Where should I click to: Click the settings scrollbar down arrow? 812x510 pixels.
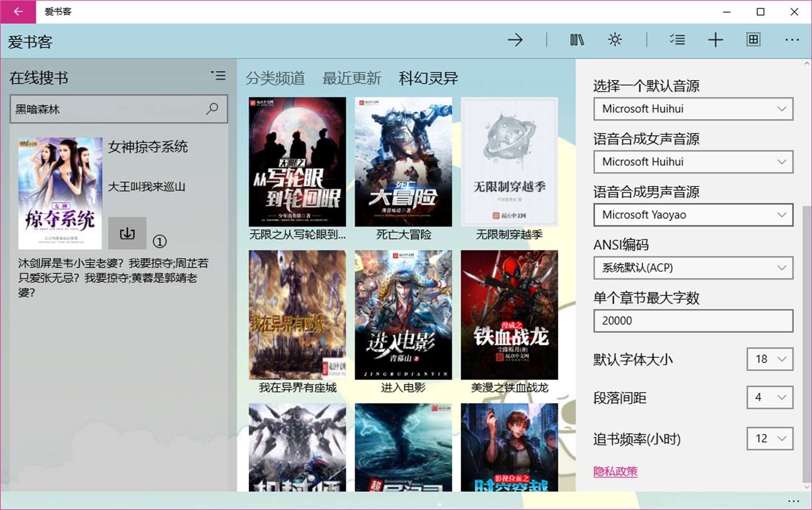(806, 487)
